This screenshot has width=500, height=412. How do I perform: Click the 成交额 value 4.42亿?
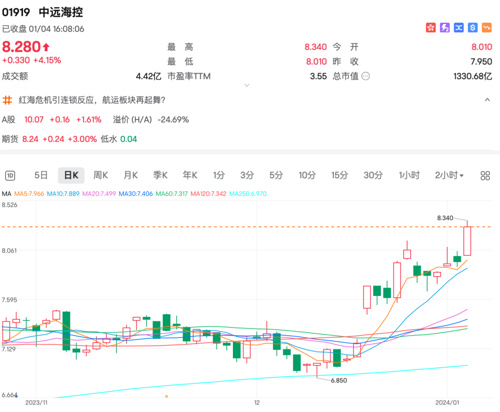[148, 76]
